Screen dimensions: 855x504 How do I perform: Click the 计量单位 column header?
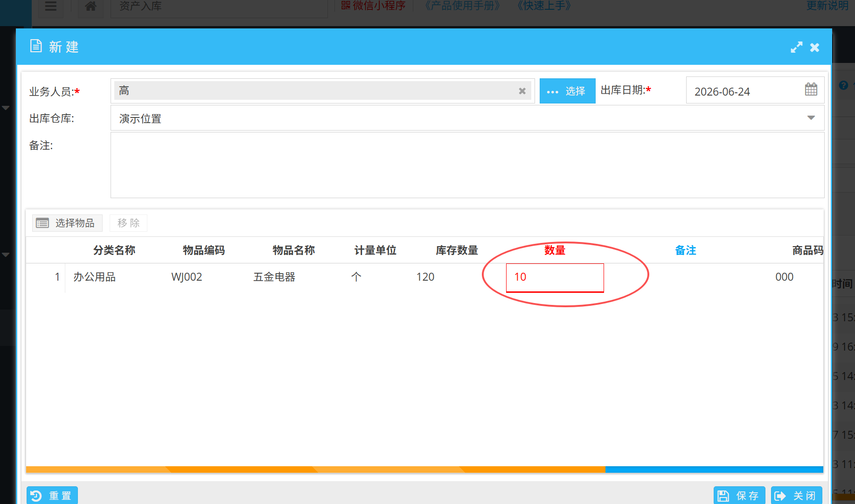(x=375, y=250)
